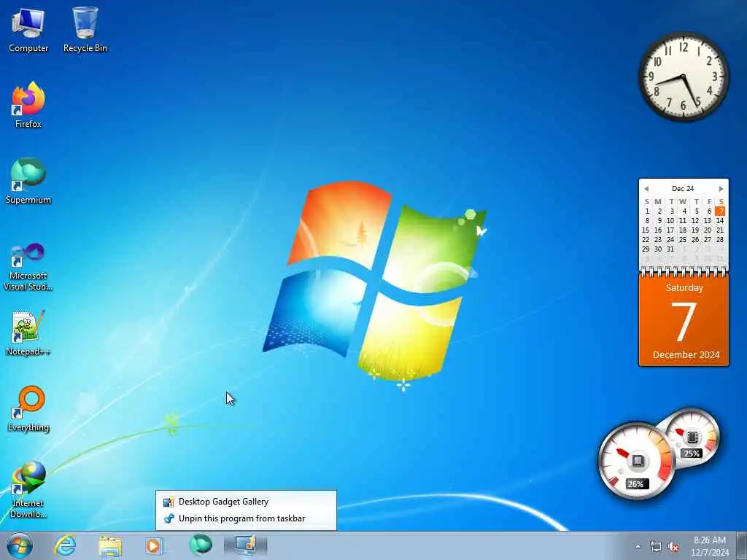Click the orange Saturday 7 date panel
Screen dimensions: 747x560
[x=684, y=320]
